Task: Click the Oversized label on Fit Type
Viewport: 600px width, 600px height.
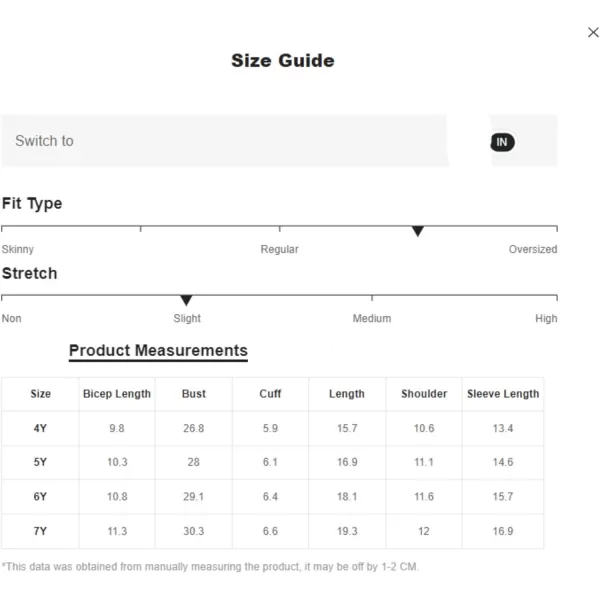Action: click(x=533, y=249)
